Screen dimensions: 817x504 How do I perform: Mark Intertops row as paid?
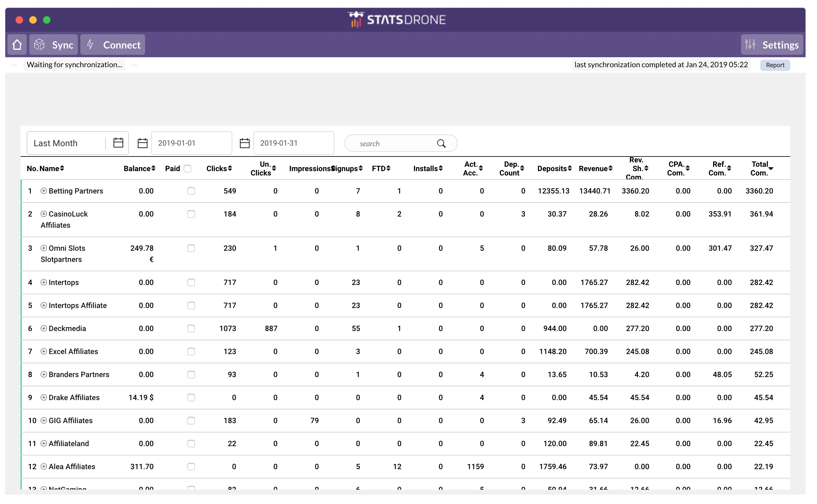pos(191,283)
